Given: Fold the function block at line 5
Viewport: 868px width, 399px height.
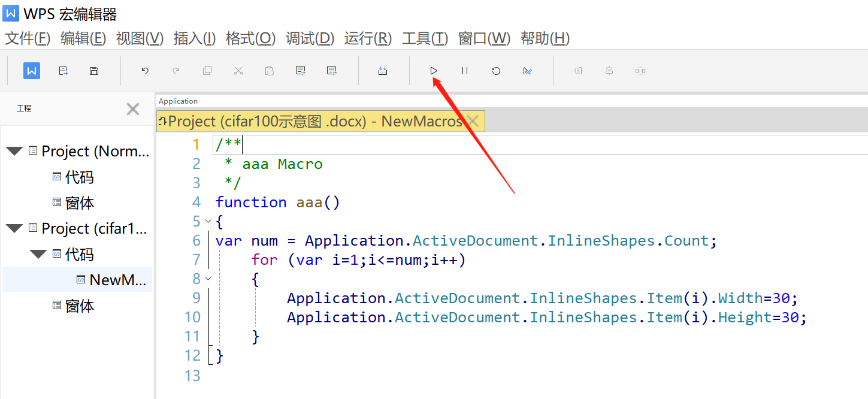Looking at the screenshot, I should tap(208, 221).
